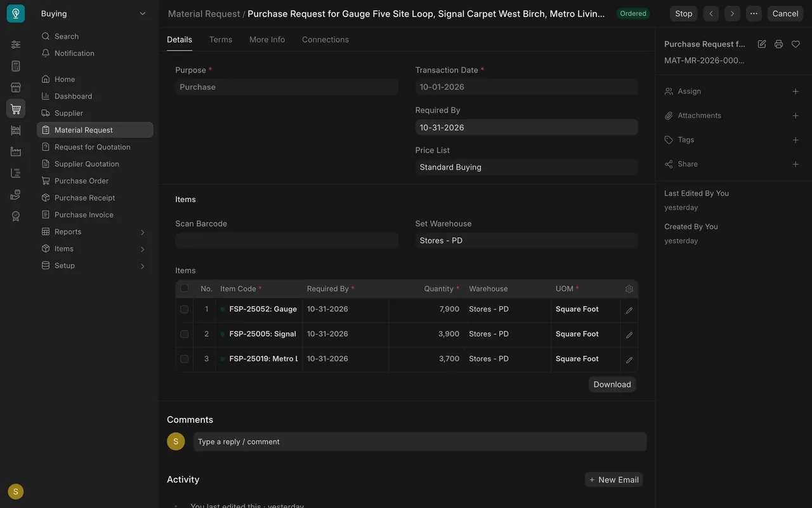Edit row 1 FSP-25052 with pencil icon
812x508 pixels.
point(629,310)
